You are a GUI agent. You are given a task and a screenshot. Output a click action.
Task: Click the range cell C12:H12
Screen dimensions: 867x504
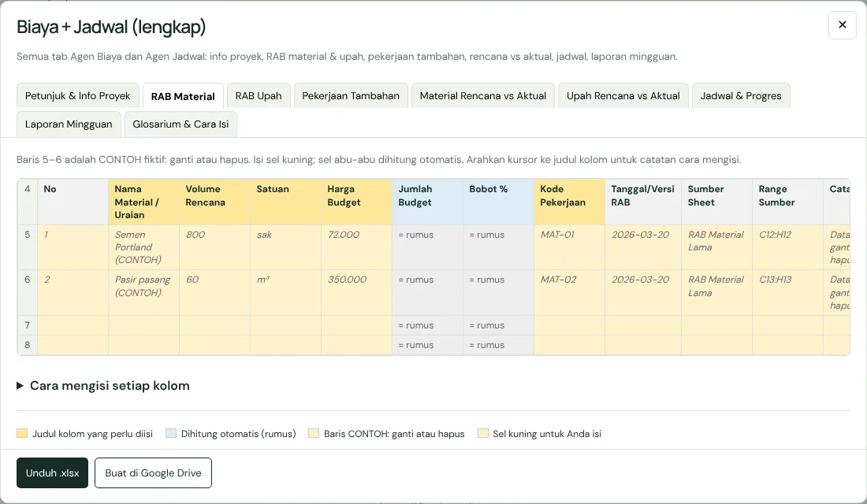pyautogui.click(x=788, y=247)
